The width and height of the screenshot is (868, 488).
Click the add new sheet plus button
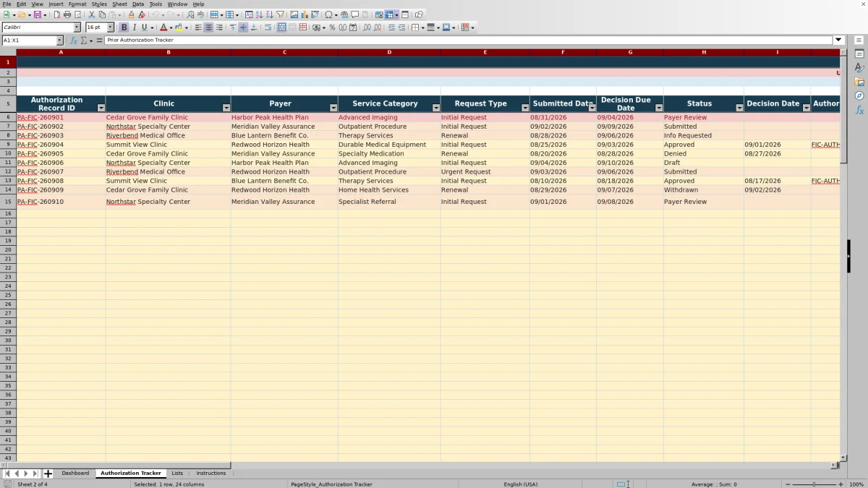click(48, 474)
